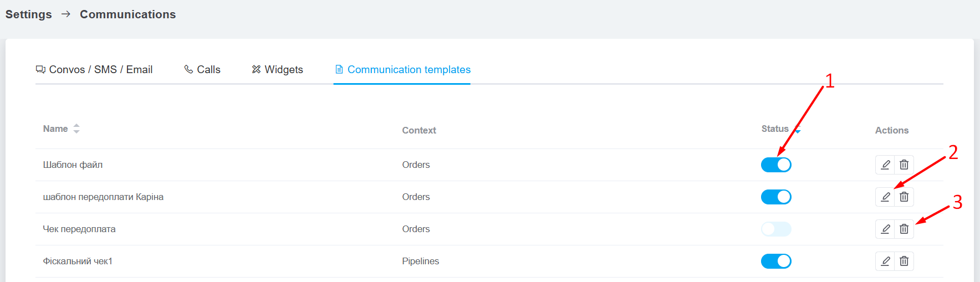This screenshot has width=980, height=282.
Task: Click the Context column header
Action: point(419,130)
